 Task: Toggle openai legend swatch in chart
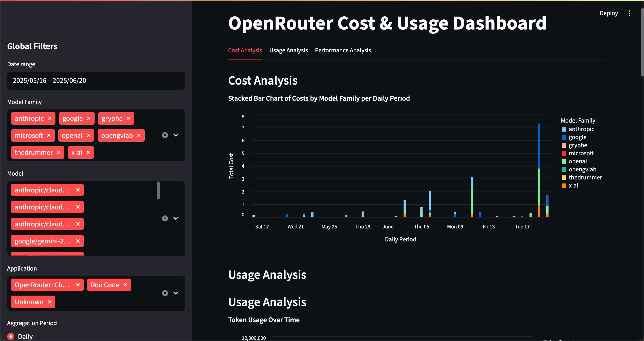pos(564,162)
